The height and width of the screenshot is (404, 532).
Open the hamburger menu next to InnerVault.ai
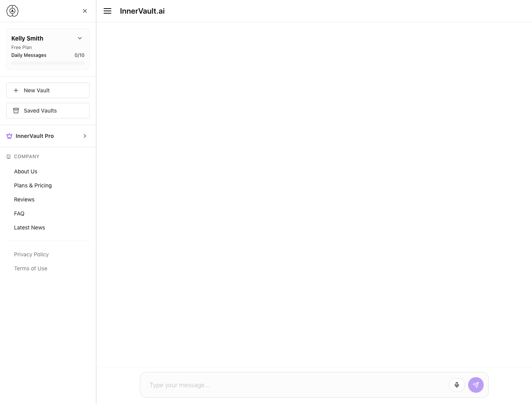pos(107,11)
